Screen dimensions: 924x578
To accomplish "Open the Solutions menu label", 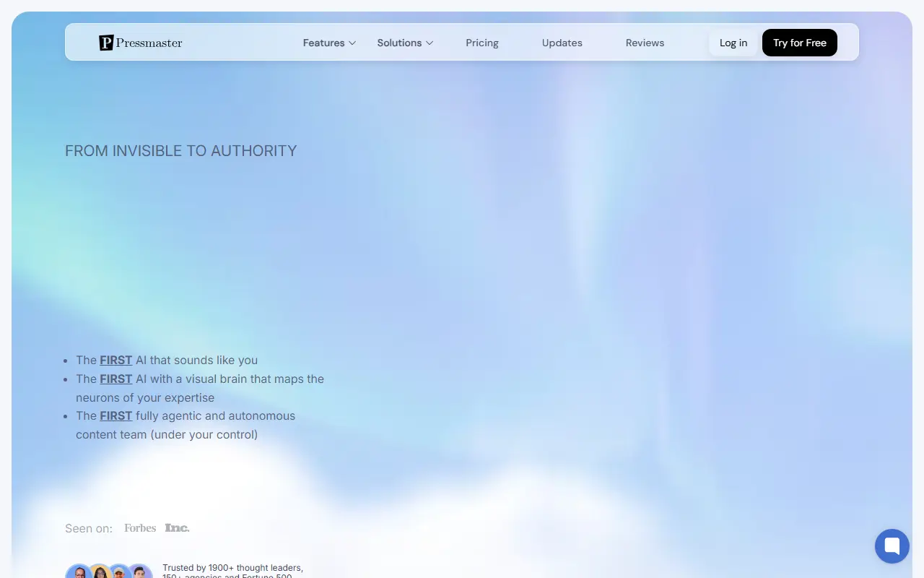I will (x=399, y=43).
